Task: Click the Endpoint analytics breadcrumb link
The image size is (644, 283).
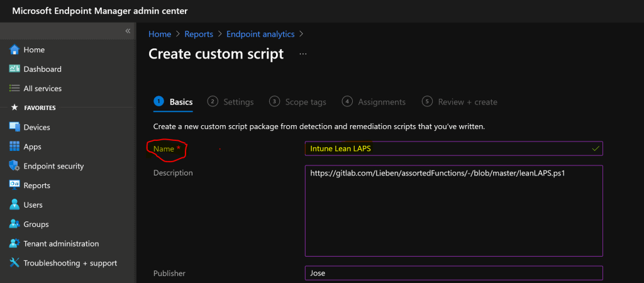Action: point(260,34)
